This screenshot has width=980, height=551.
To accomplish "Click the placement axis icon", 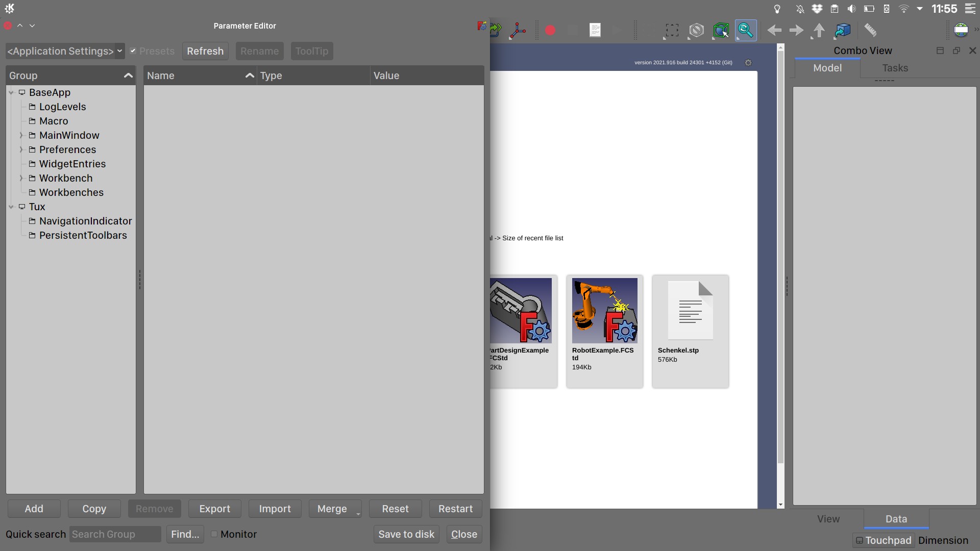I will coord(518,31).
